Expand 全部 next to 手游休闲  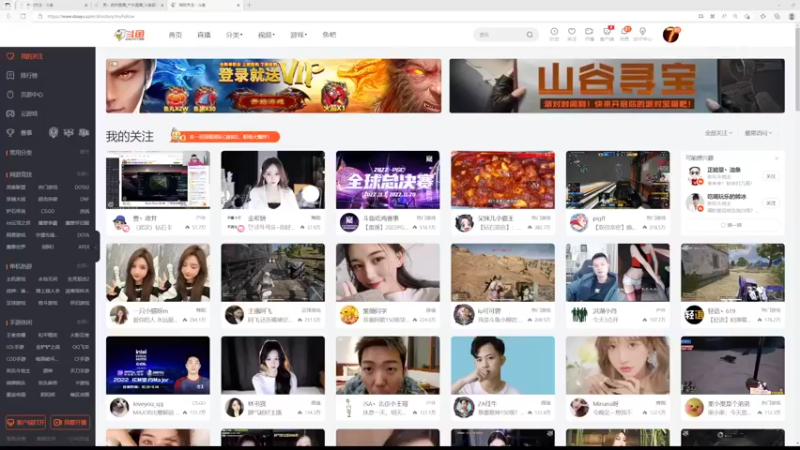83,322
